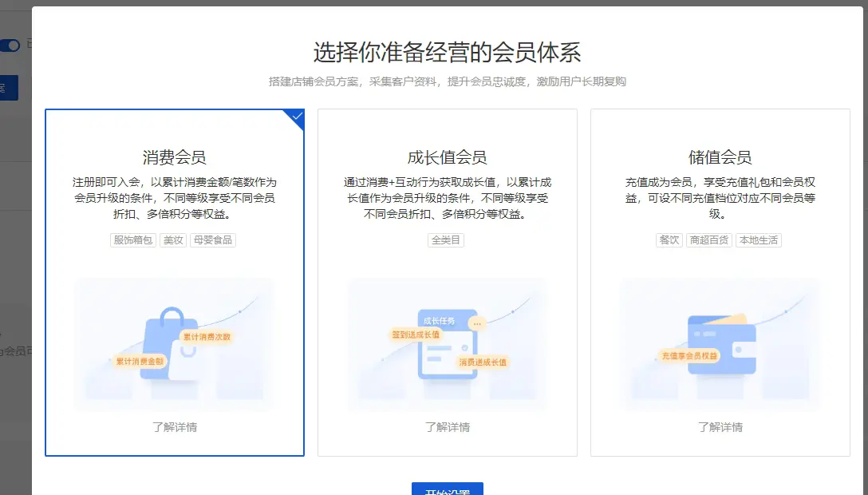
Task: Click the 累计消费金额 badge
Action: pos(140,361)
